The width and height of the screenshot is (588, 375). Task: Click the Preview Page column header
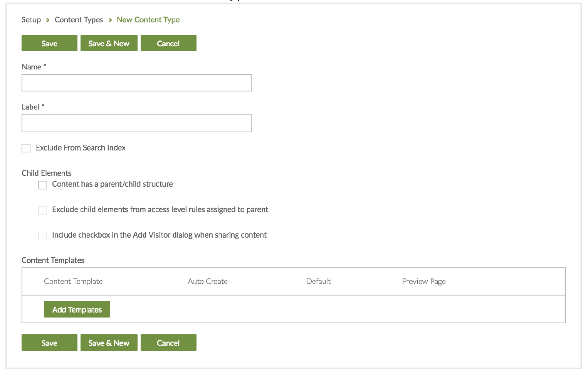coord(423,281)
